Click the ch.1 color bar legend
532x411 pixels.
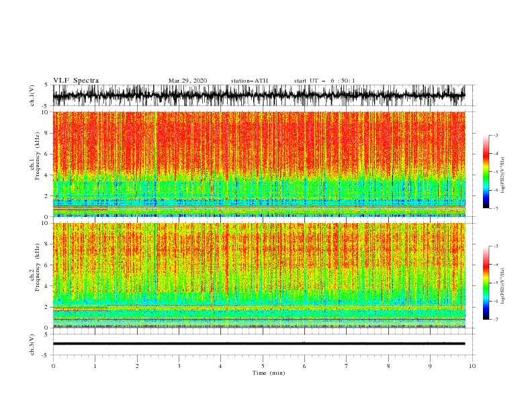click(486, 172)
